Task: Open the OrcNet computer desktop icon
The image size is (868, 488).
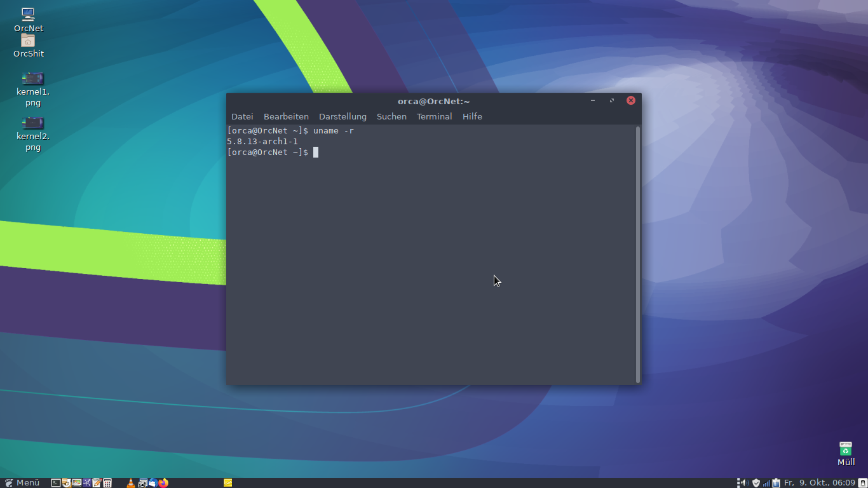Action: (28, 20)
